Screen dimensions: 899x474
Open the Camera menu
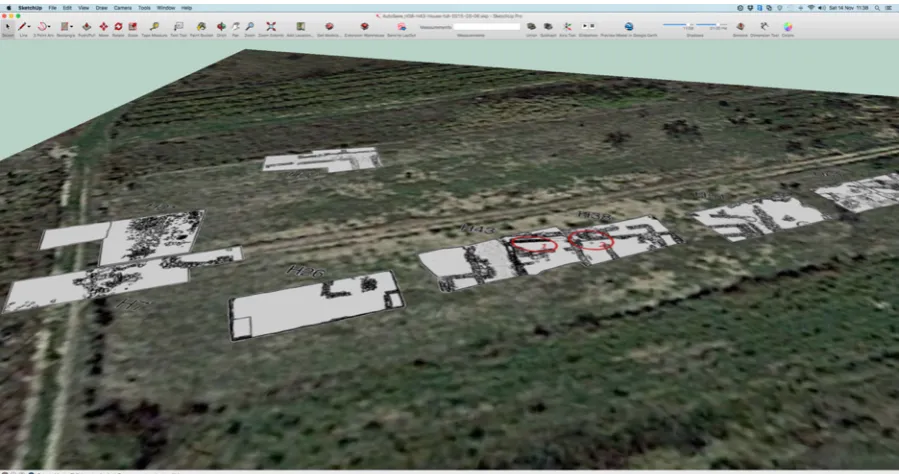(123, 8)
